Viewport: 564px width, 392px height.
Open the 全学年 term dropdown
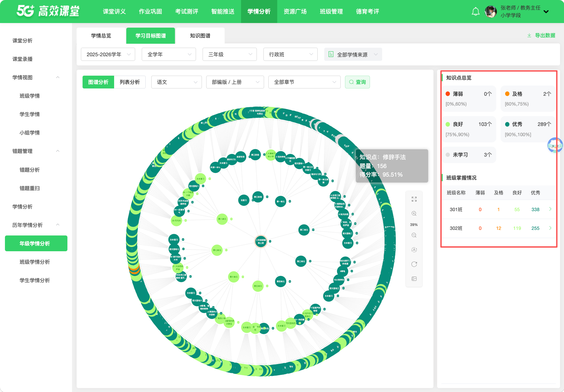[x=169, y=54]
